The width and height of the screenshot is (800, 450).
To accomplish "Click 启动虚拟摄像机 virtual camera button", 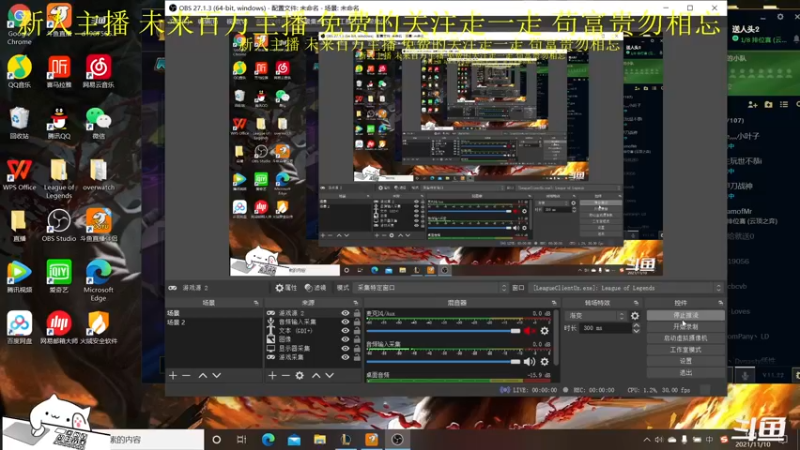I will (686, 338).
